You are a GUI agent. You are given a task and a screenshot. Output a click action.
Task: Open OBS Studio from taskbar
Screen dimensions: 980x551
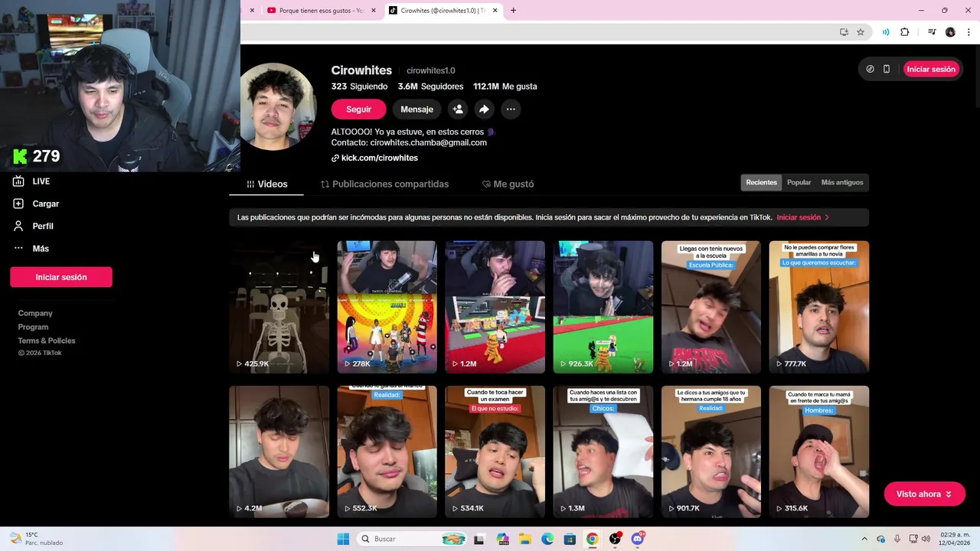pos(615,539)
